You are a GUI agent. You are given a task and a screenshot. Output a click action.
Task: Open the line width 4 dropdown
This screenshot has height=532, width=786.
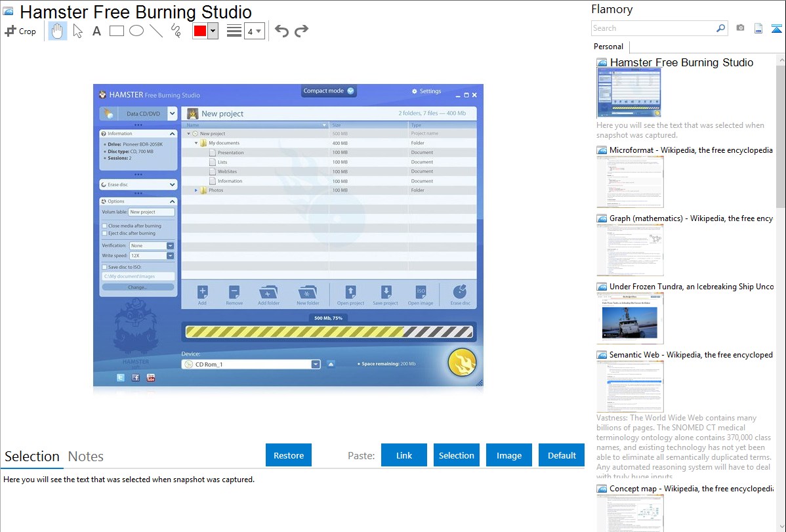click(255, 31)
